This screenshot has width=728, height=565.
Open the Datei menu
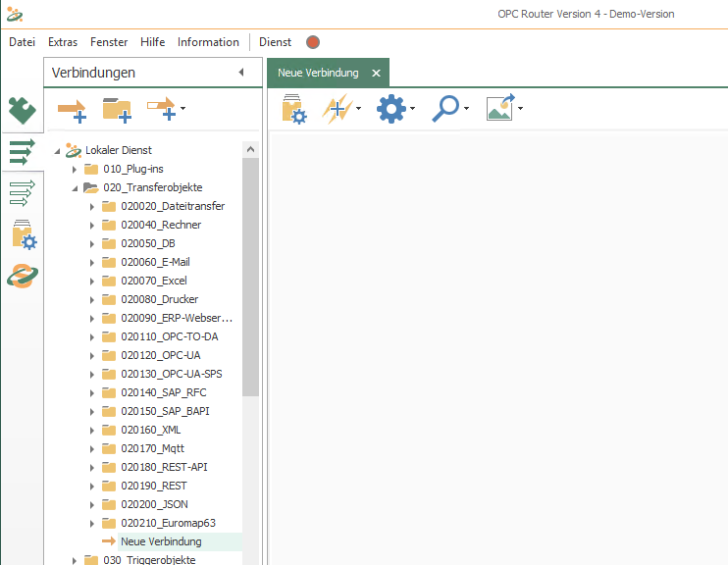click(22, 42)
